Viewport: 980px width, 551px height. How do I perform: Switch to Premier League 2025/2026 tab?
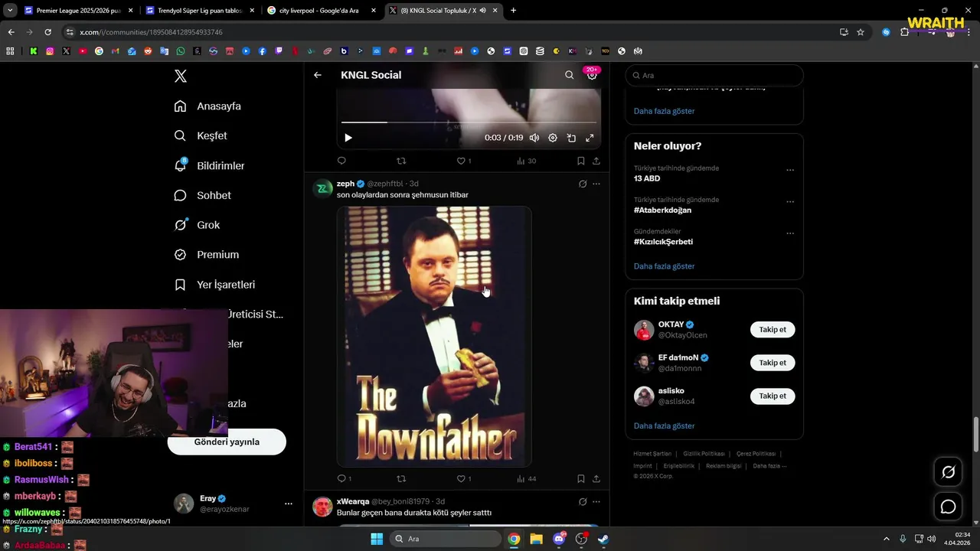78,11
